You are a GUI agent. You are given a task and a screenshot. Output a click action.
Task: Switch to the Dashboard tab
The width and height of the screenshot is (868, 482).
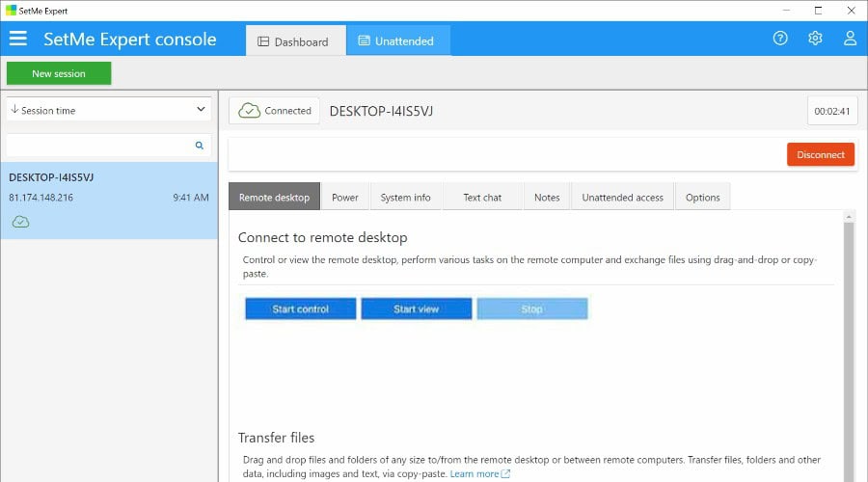[x=296, y=41]
